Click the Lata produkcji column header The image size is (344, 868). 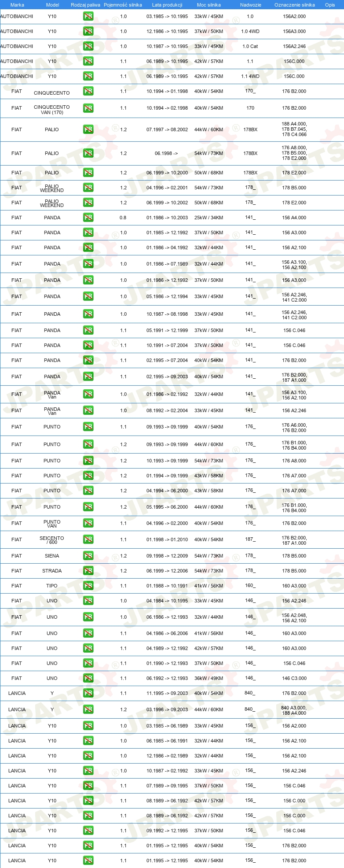point(167,5)
